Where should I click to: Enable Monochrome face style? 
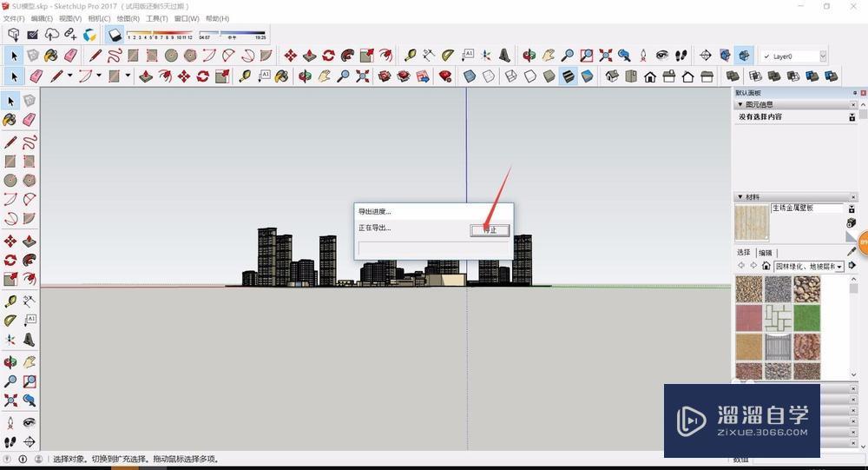pos(588,76)
